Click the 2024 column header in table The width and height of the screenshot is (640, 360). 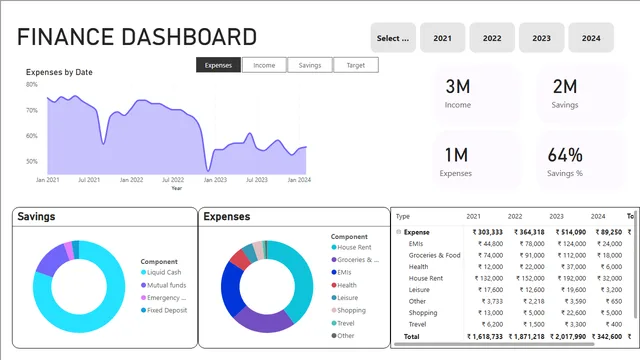598,216
